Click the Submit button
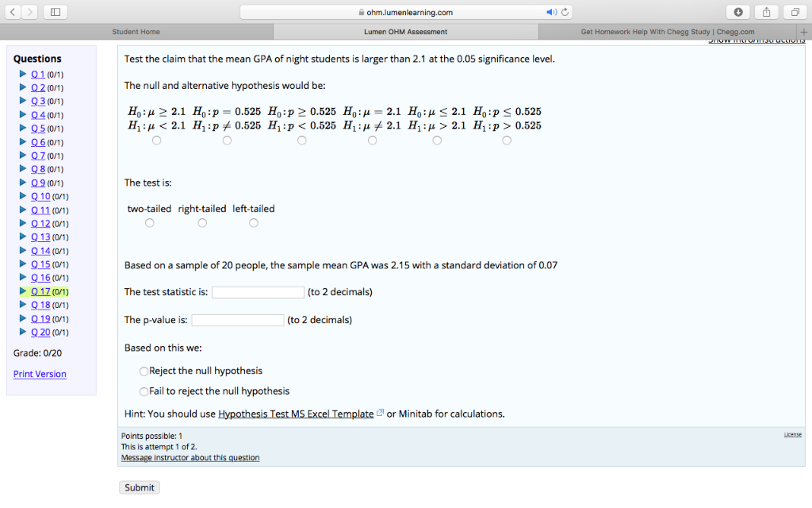Screen dimensions: 812x508 (139, 487)
